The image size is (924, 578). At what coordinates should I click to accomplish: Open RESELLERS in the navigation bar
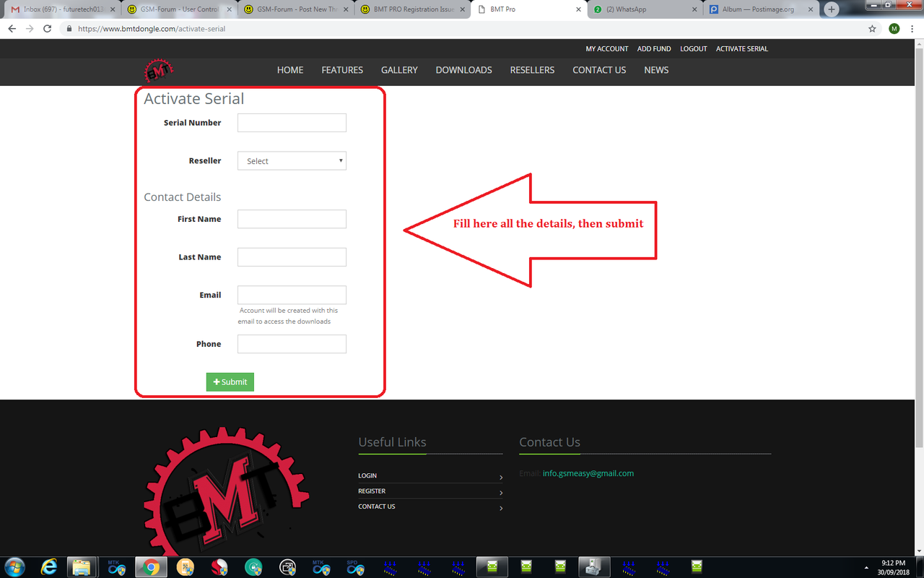(532, 70)
